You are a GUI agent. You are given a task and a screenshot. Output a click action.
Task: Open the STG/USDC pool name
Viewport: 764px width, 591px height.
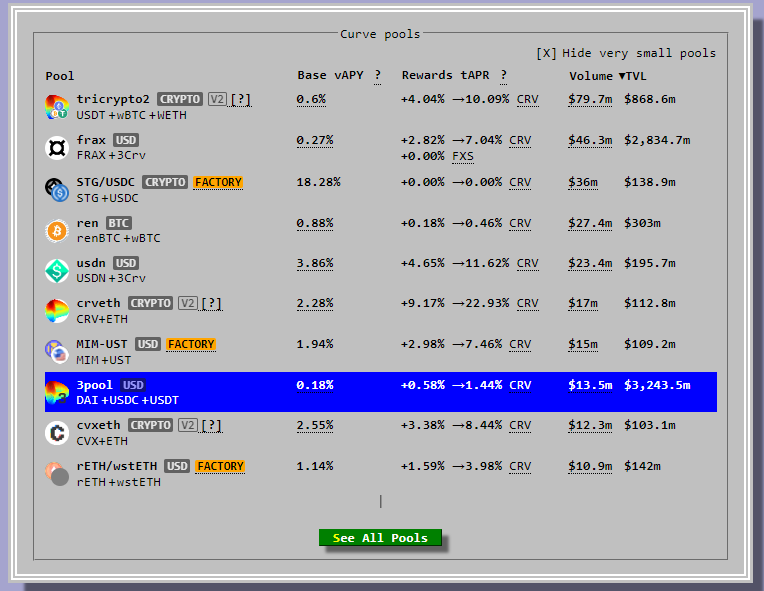tap(106, 182)
